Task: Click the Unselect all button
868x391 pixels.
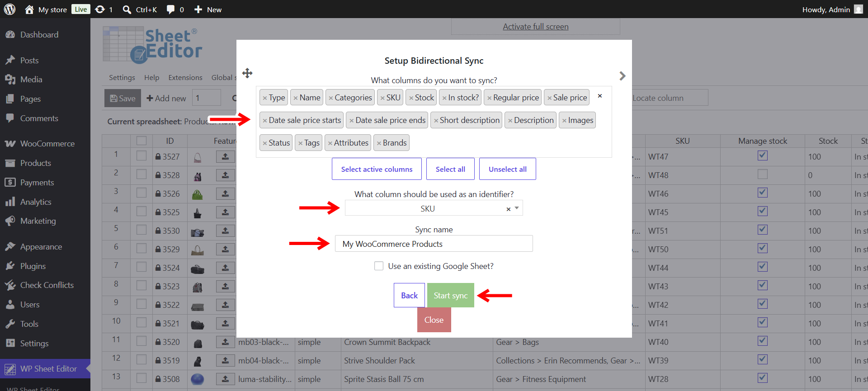Action: (507, 169)
